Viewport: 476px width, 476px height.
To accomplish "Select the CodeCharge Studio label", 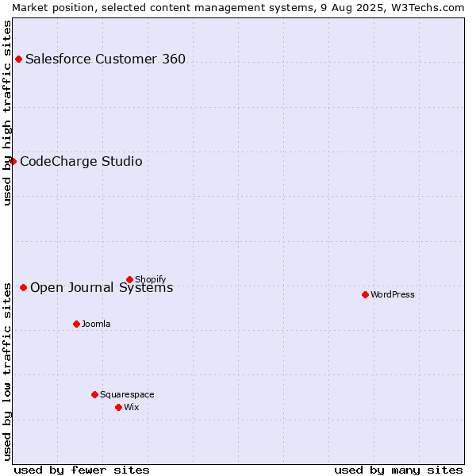I will (x=81, y=161).
